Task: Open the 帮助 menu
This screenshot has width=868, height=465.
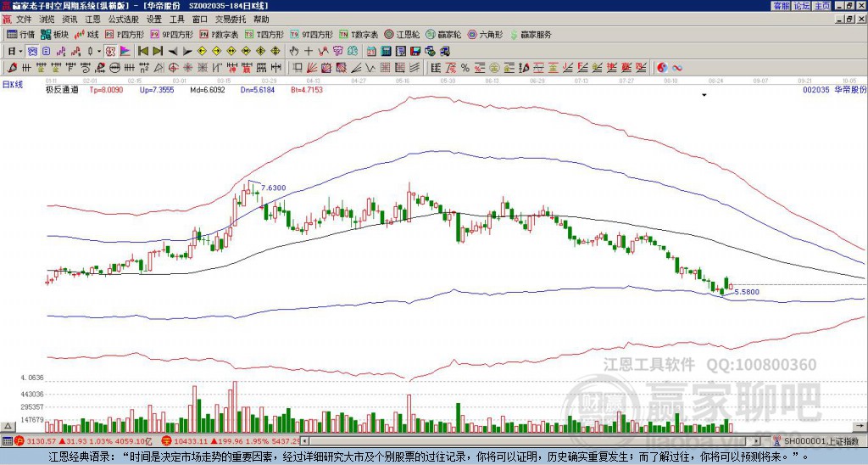Action: pos(261,20)
